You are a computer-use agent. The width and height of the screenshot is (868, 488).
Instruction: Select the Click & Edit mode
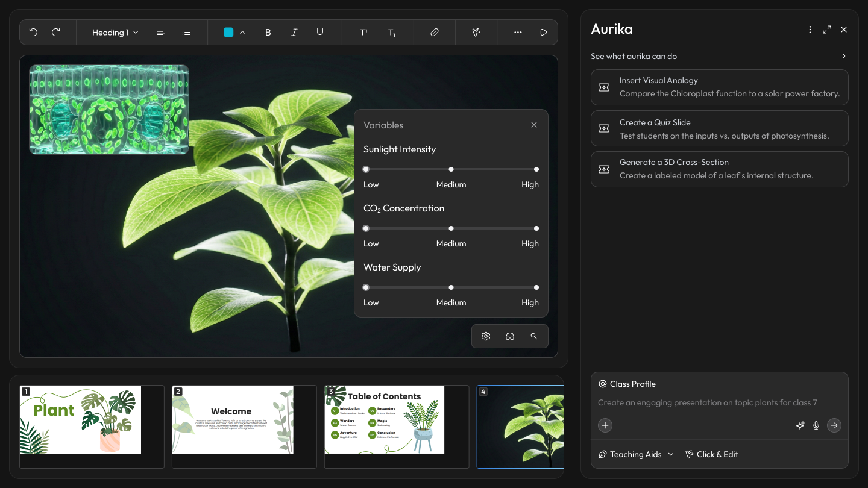click(x=712, y=454)
